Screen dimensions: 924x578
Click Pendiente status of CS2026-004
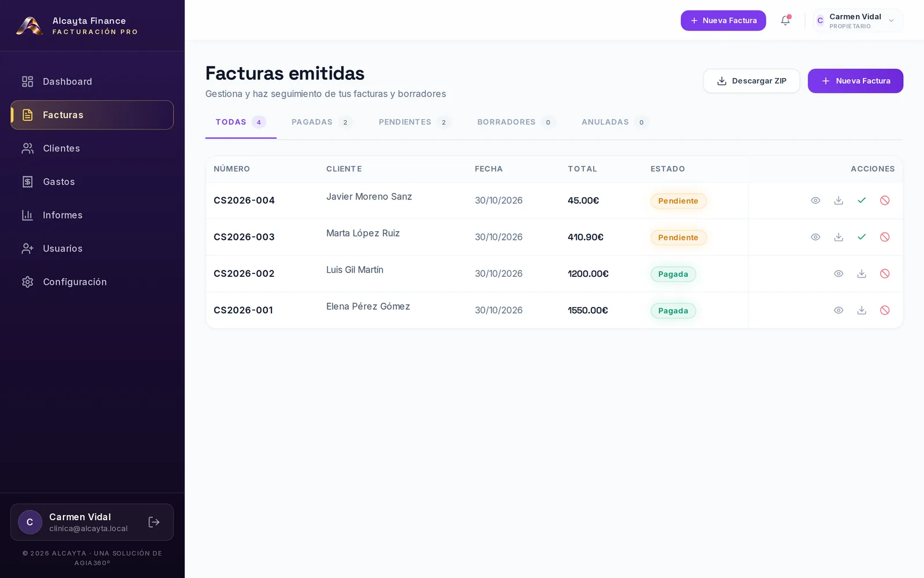pos(679,201)
